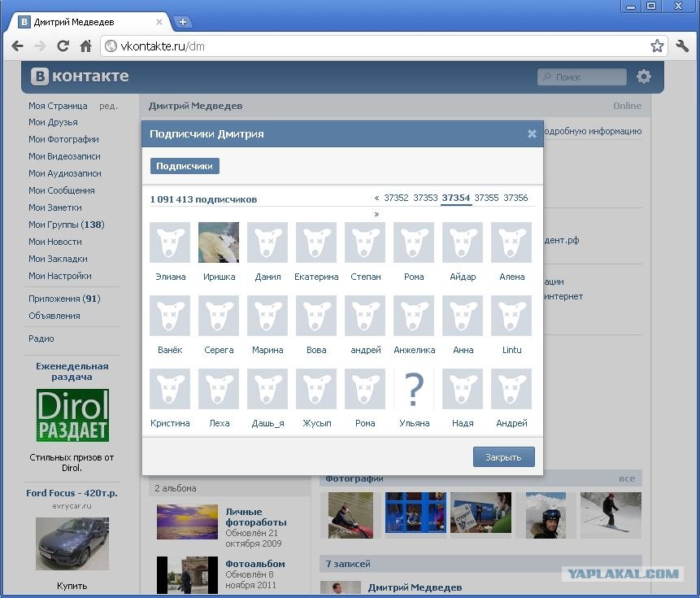The width and height of the screenshot is (700, 598).
Task: Open Элиана's default dog avatar
Action: [x=170, y=242]
